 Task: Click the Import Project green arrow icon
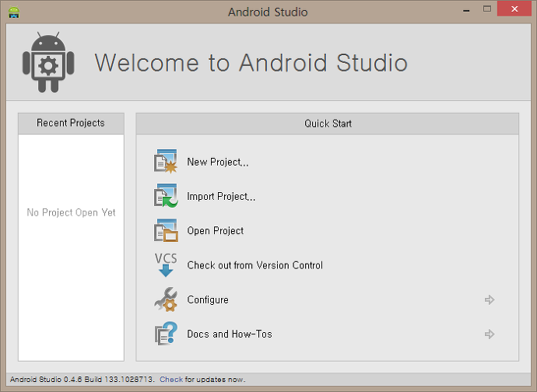coord(166,196)
